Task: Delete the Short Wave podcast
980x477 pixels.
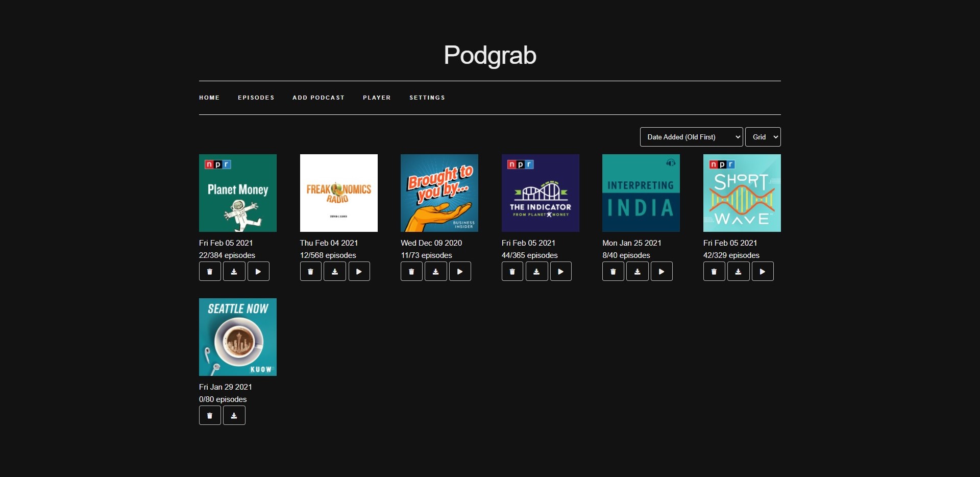Action: [x=714, y=271]
